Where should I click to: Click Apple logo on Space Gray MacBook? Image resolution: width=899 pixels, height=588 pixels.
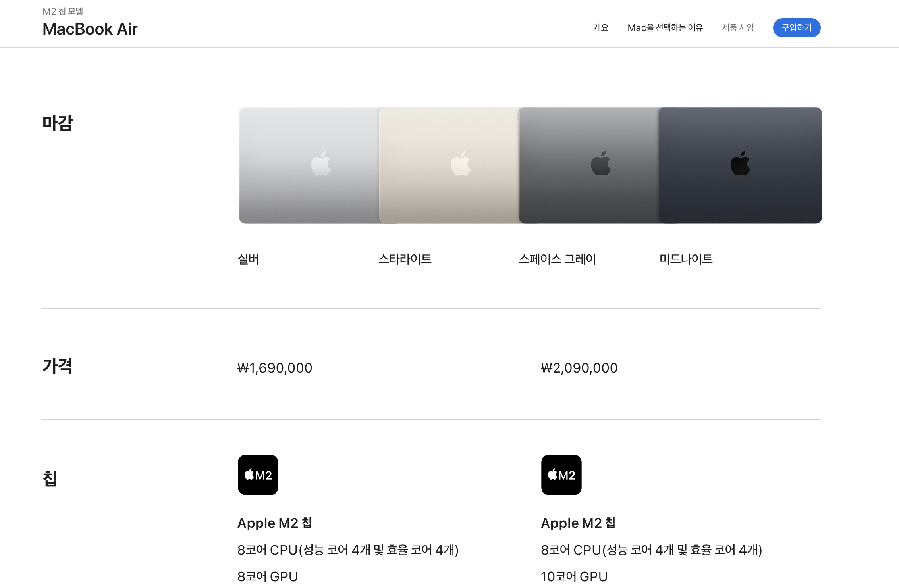tap(601, 163)
